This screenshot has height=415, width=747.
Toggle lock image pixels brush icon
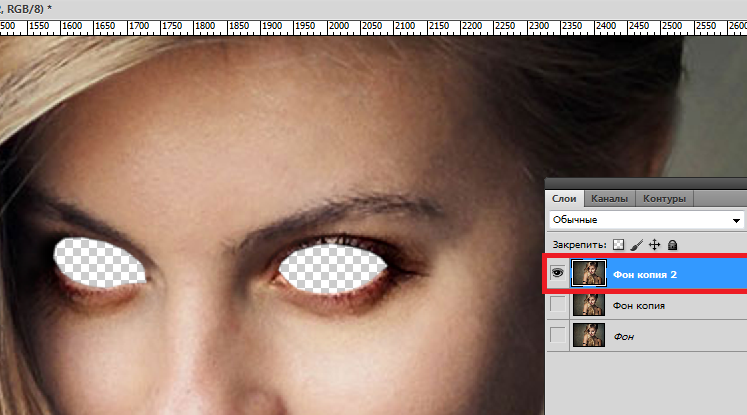pos(636,245)
